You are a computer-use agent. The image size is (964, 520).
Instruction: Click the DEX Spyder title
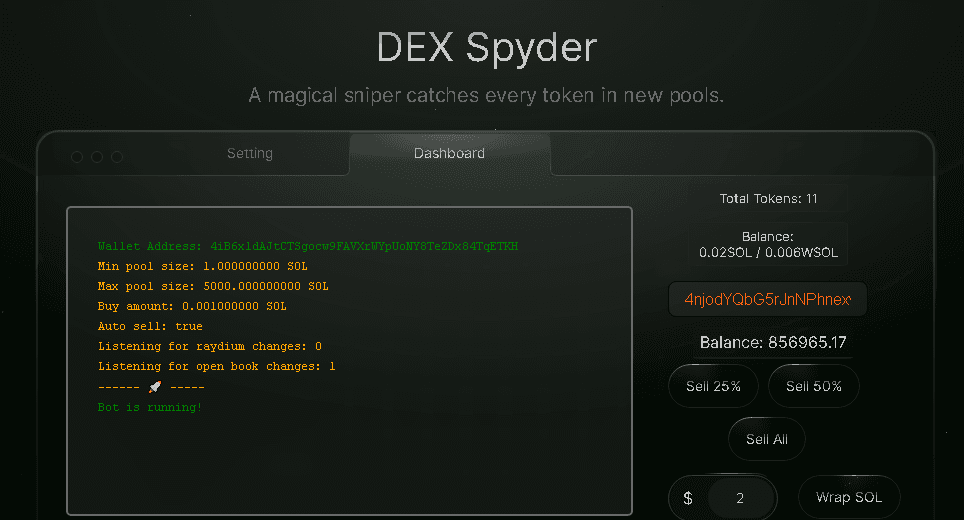pyautogui.click(x=486, y=48)
